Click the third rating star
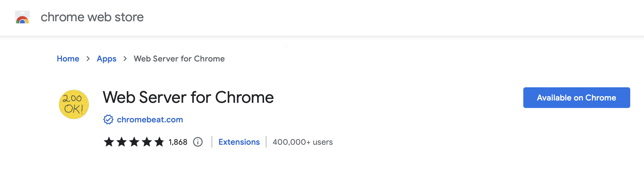 134,142
